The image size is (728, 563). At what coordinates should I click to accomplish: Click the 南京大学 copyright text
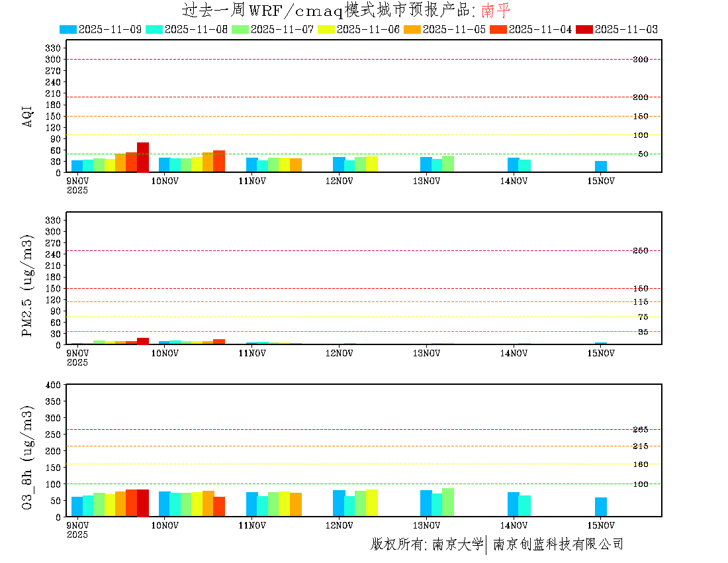457,544
